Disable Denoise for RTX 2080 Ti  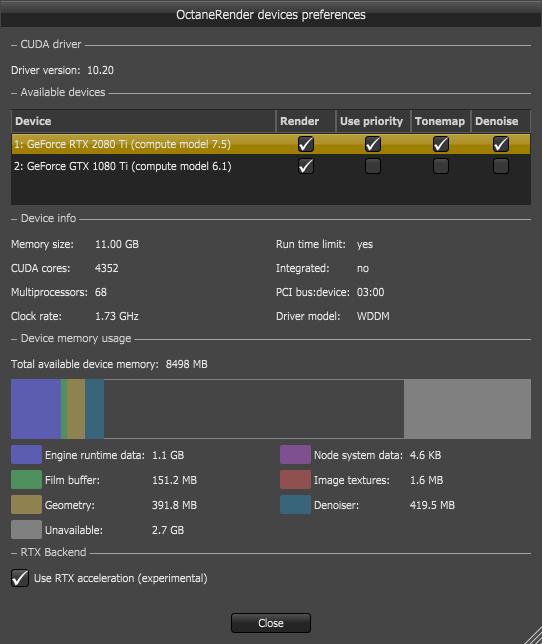click(501, 144)
